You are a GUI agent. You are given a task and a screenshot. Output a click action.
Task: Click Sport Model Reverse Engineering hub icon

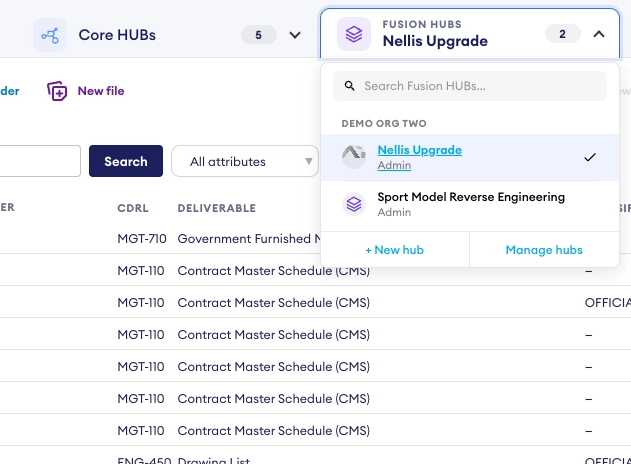click(x=354, y=204)
